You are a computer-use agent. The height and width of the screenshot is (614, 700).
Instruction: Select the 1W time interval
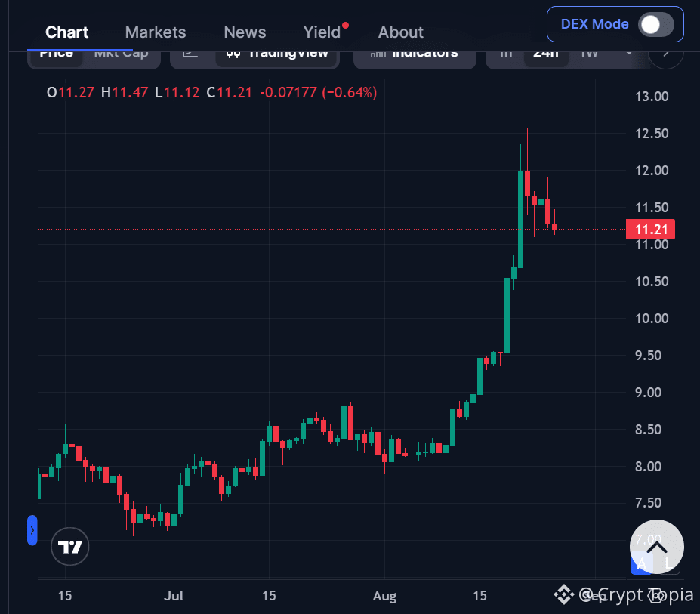coord(589,54)
